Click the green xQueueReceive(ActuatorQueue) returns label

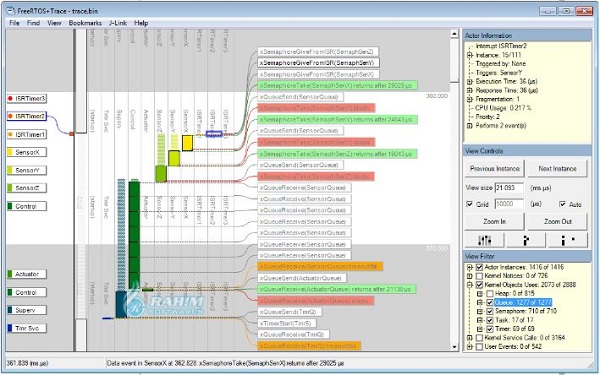coord(337,289)
